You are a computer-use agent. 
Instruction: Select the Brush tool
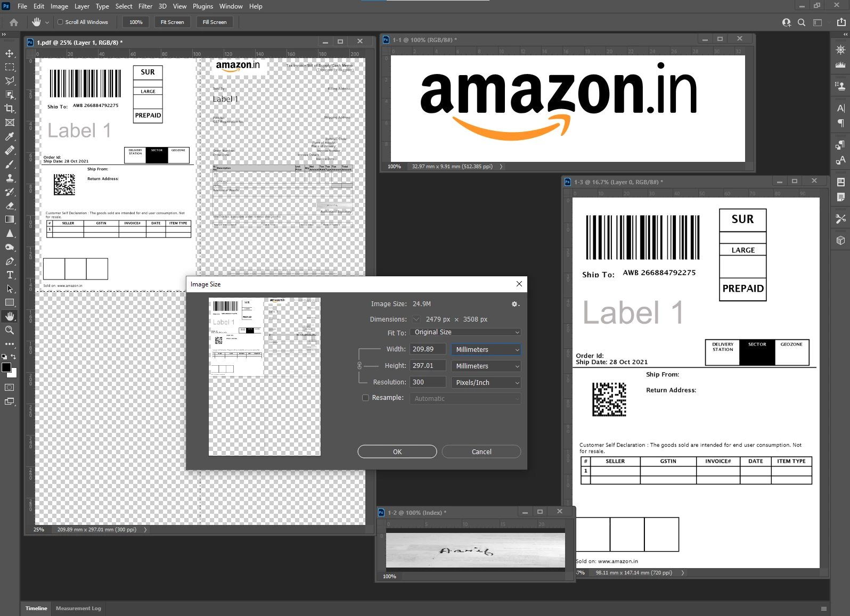[10, 164]
